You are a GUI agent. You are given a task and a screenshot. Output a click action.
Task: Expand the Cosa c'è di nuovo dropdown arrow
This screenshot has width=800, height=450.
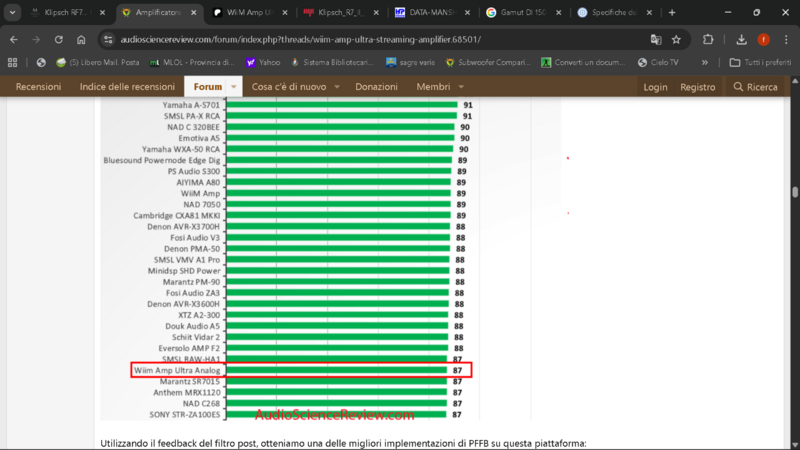point(337,87)
